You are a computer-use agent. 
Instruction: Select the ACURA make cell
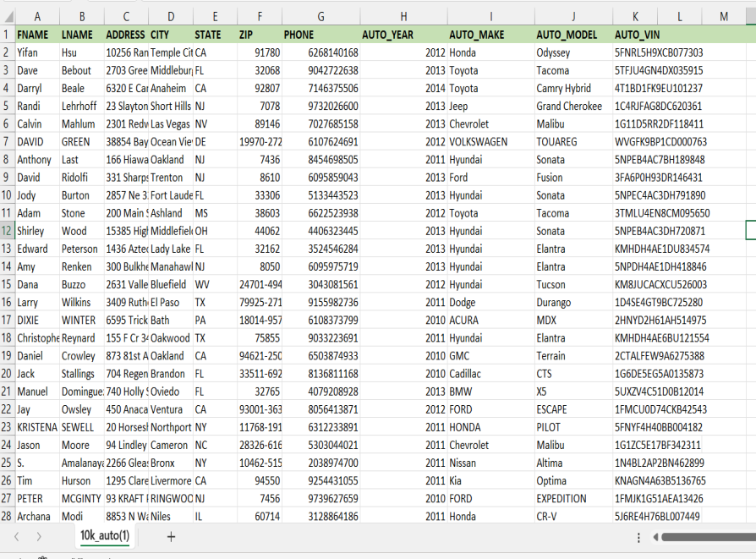click(x=490, y=321)
